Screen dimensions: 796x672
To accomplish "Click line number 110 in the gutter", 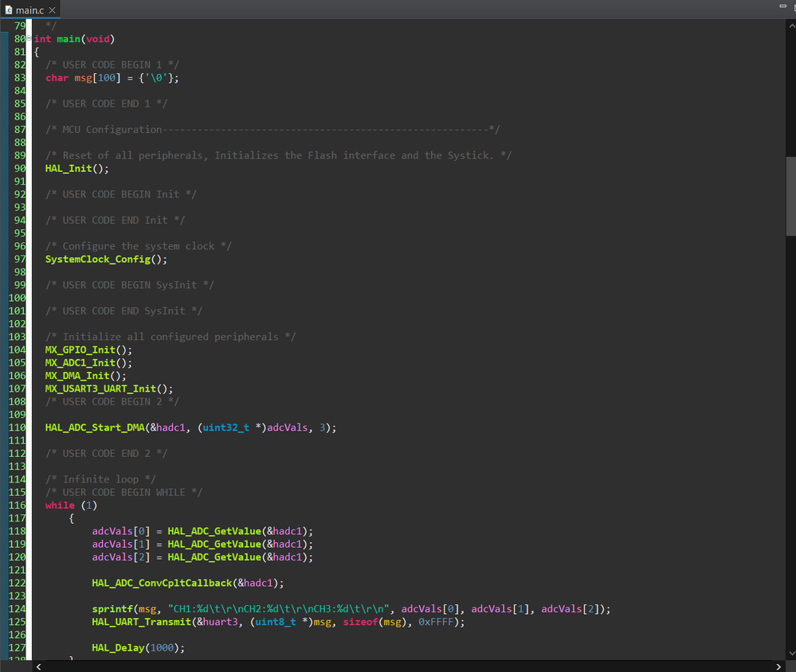I will click(x=17, y=428).
